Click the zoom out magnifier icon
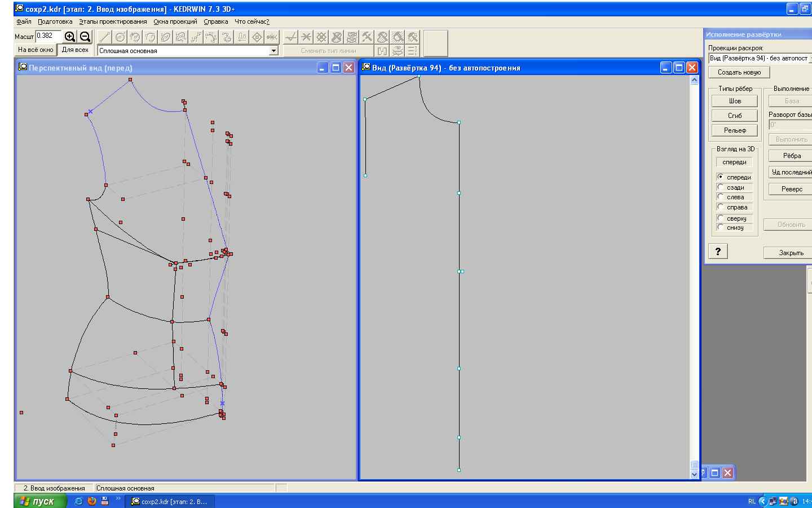The height and width of the screenshot is (508, 812). click(x=85, y=37)
